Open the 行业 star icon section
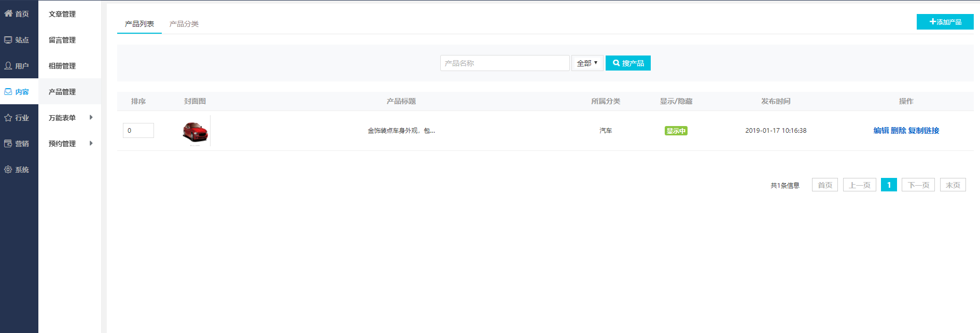The height and width of the screenshot is (333, 980). pyautogui.click(x=8, y=118)
